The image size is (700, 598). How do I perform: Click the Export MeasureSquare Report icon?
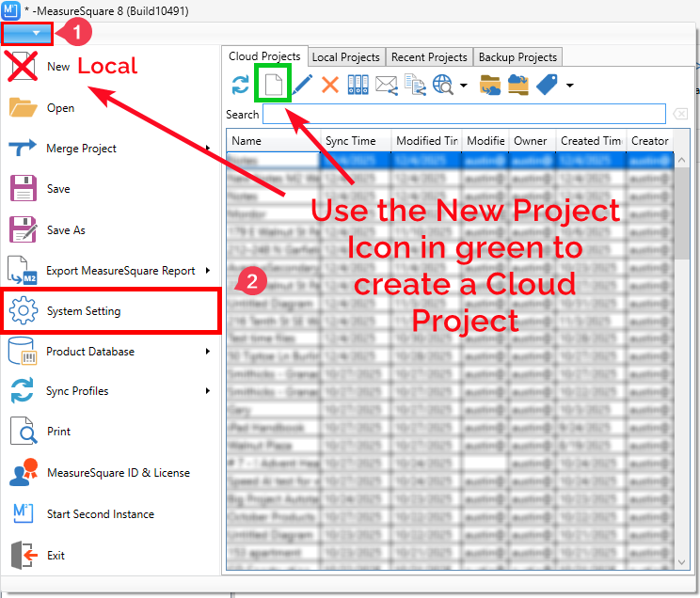tap(23, 271)
